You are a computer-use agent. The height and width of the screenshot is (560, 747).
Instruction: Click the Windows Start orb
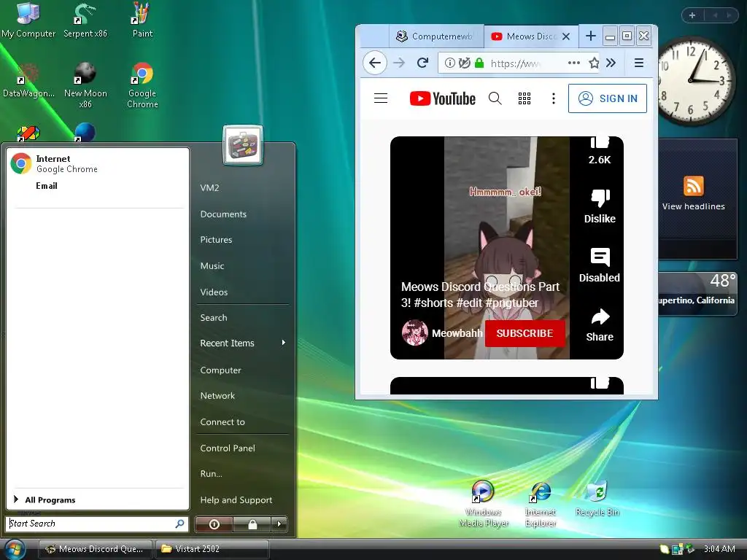pyautogui.click(x=14, y=550)
